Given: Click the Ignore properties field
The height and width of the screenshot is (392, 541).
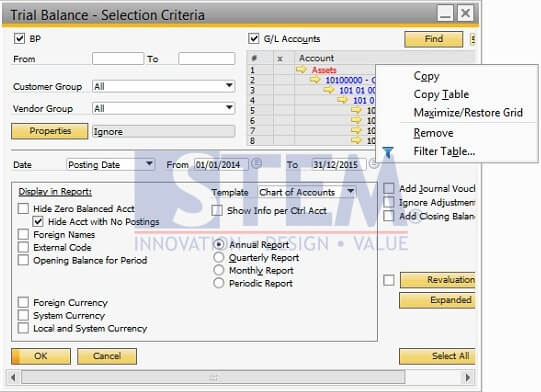Looking at the screenshot, I should coord(164,131).
